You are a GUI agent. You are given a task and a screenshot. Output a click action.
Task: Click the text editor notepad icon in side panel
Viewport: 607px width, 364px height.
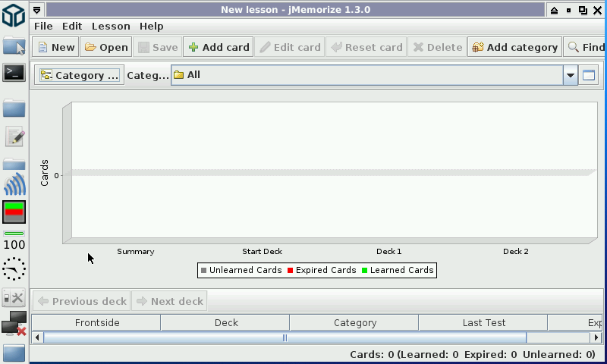tap(14, 136)
